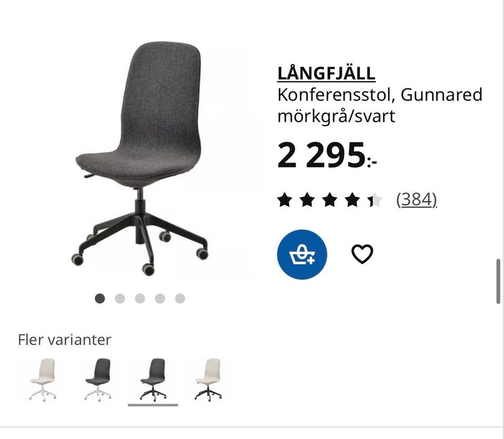504x439 pixels.
Task: Choose the dark grey chair with black base variant
Action: click(x=153, y=380)
